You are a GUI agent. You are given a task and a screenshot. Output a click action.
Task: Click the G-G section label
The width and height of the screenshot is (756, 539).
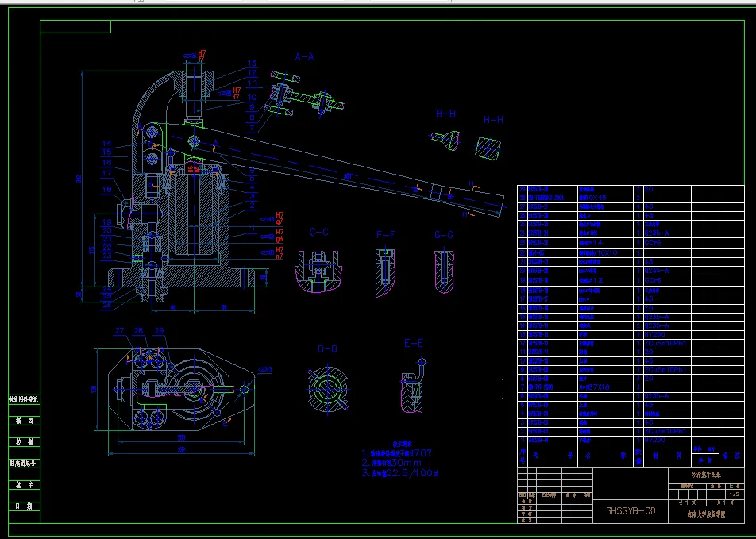click(x=444, y=235)
